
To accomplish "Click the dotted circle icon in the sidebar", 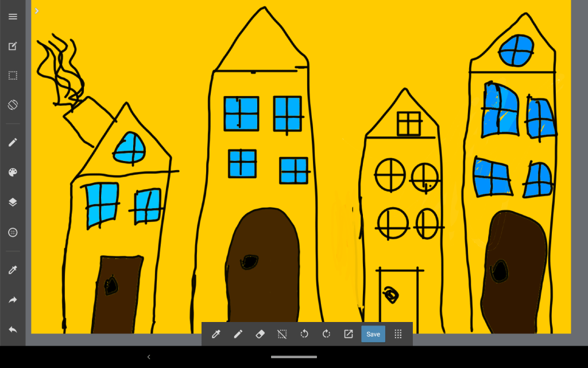I will pos(13,232).
